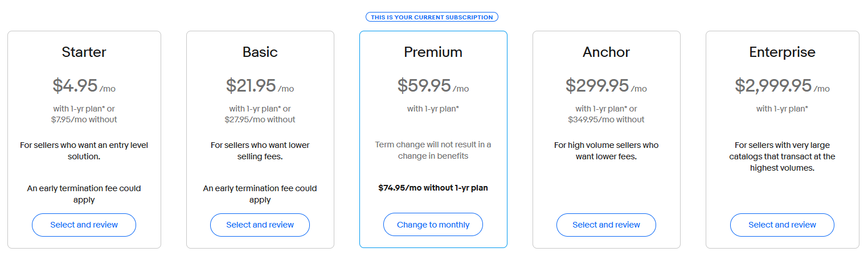Click the Starter plan heading
868x256 pixels.
coord(84,52)
